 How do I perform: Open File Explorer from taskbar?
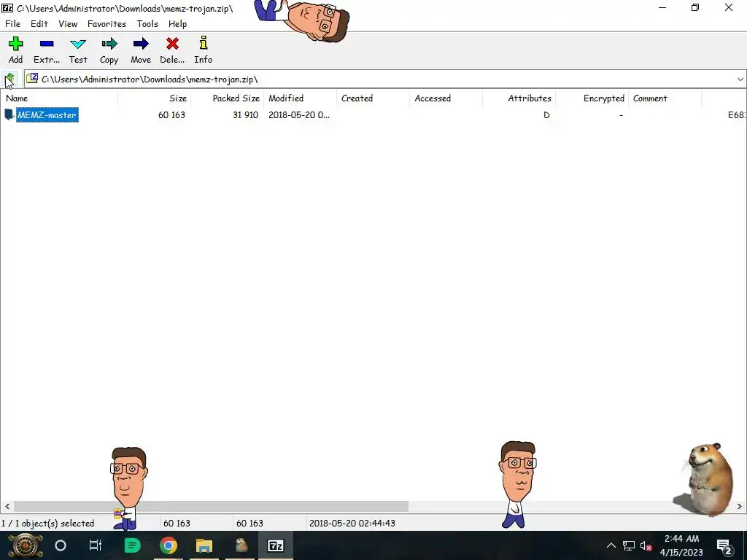pos(204,545)
